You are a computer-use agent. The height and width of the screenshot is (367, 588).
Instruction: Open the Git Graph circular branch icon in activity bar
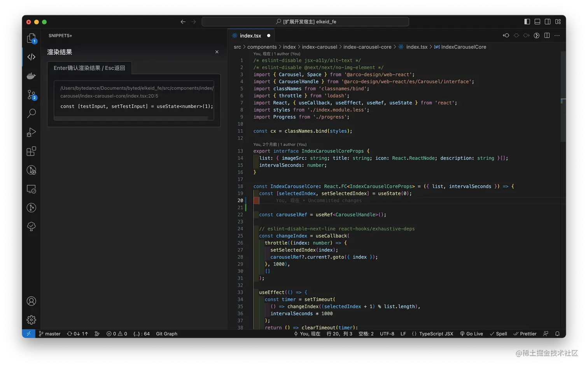[31, 207]
